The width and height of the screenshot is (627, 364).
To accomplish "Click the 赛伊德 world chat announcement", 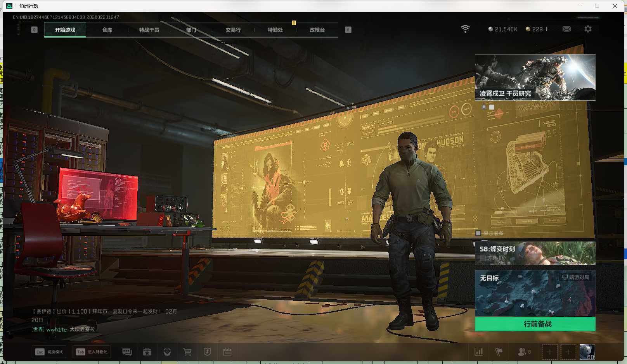I will pos(104,316).
